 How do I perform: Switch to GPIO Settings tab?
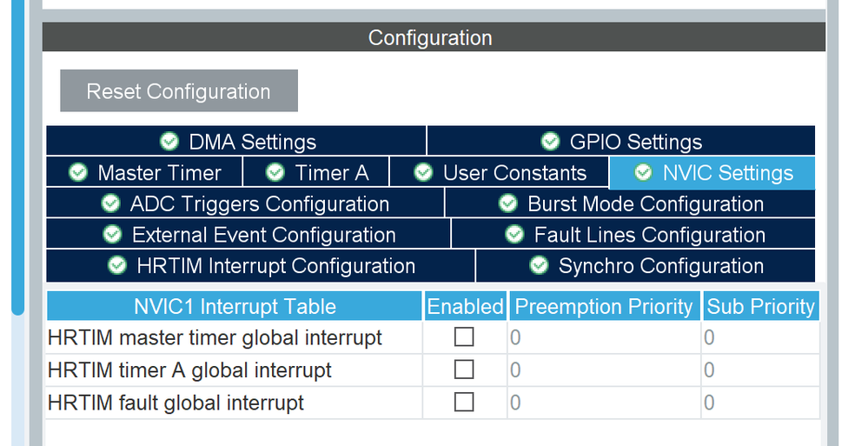pyautogui.click(x=621, y=142)
